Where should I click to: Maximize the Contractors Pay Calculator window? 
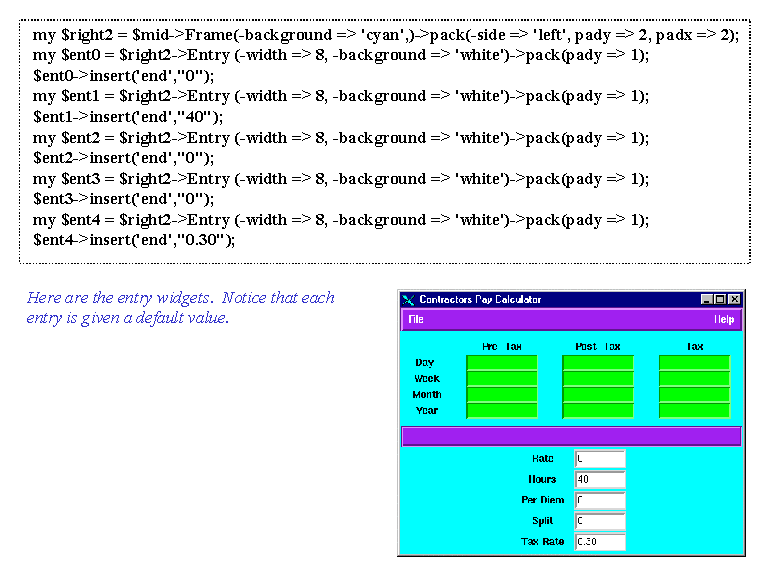click(721, 299)
